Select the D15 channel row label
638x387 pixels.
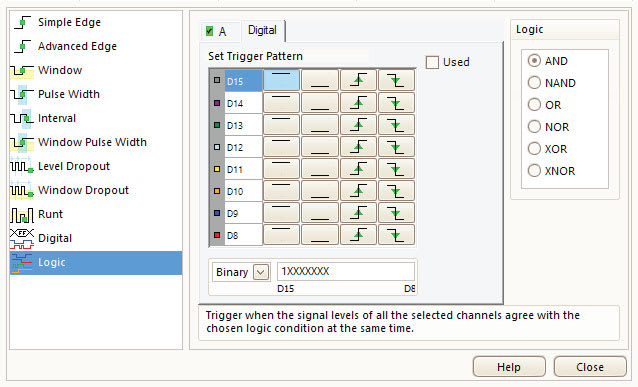pos(243,81)
